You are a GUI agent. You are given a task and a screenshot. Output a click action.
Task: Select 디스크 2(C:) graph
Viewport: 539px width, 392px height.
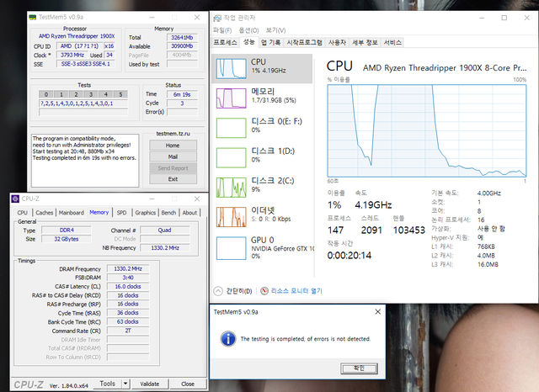click(x=231, y=187)
